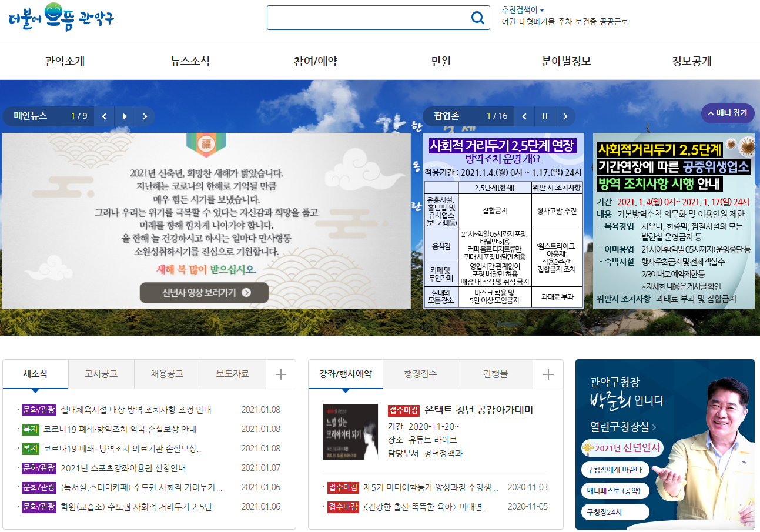Pause the popup zone rotation
The width and height of the screenshot is (760, 532).
click(545, 116)
